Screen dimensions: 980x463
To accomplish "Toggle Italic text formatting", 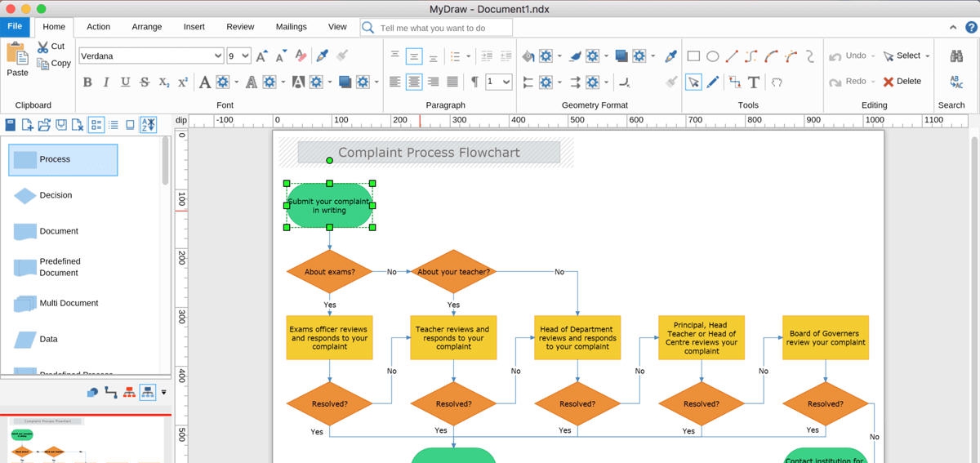I will click(x=107, y=82).
